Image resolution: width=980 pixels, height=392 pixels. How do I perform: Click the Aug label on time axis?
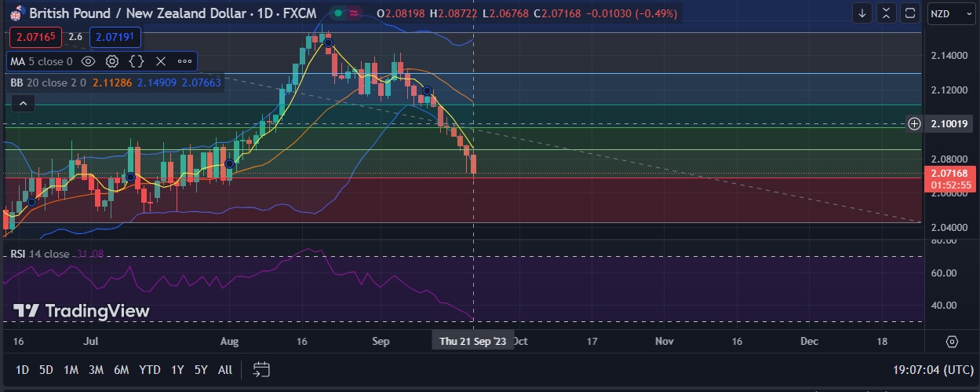pyautogui.click(x=230, y=342)
